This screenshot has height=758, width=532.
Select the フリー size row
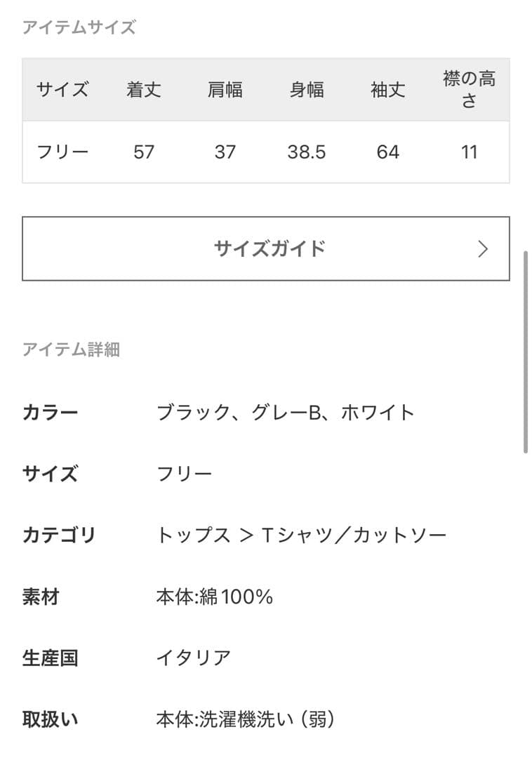pyautogui.click(x=62, y=152)
